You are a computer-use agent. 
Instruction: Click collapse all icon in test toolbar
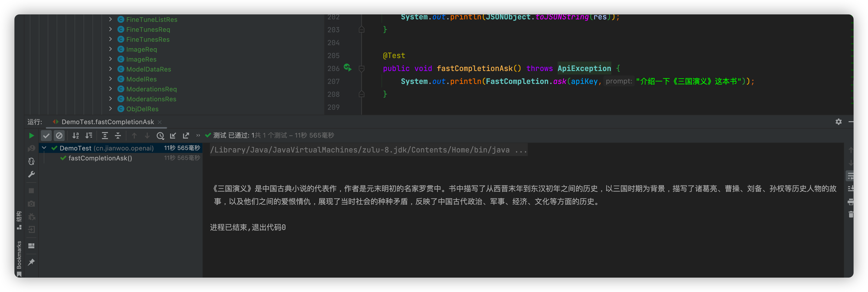coord(118,136)
